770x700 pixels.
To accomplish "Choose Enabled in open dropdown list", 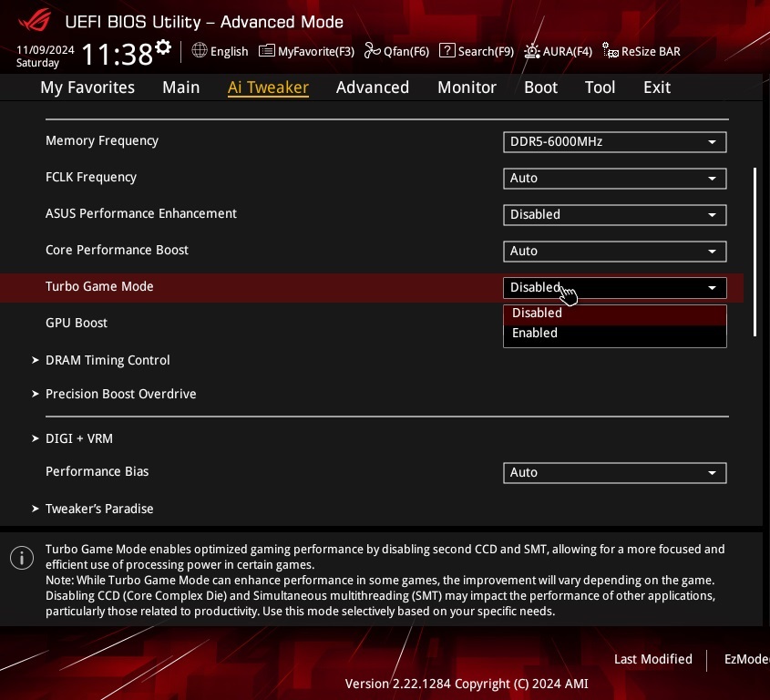I will 615,333.
